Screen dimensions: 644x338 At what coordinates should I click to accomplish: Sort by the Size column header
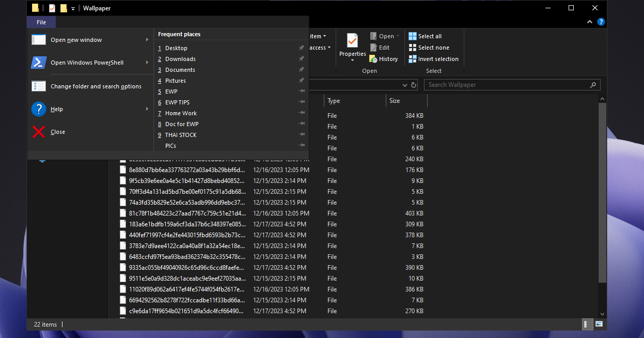406,101
